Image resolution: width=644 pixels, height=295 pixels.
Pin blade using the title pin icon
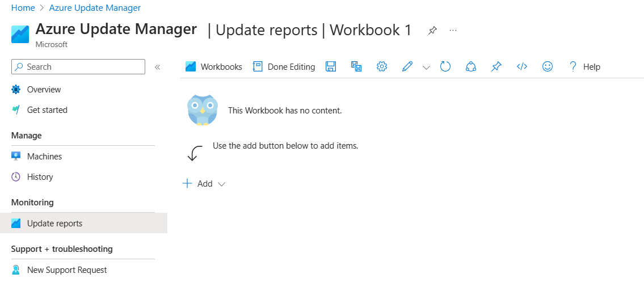pos(432,31)
